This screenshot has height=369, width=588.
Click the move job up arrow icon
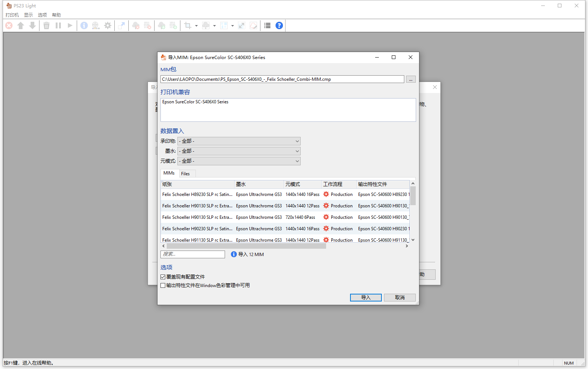tap(21, 25)
